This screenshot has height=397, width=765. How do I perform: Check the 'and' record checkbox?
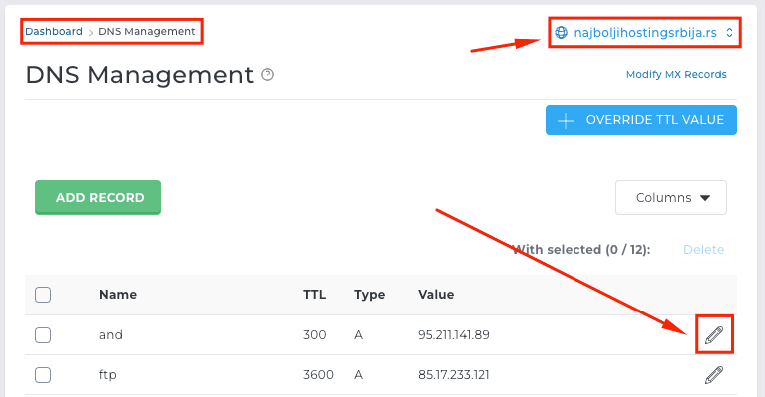click(x=43, y=335)
